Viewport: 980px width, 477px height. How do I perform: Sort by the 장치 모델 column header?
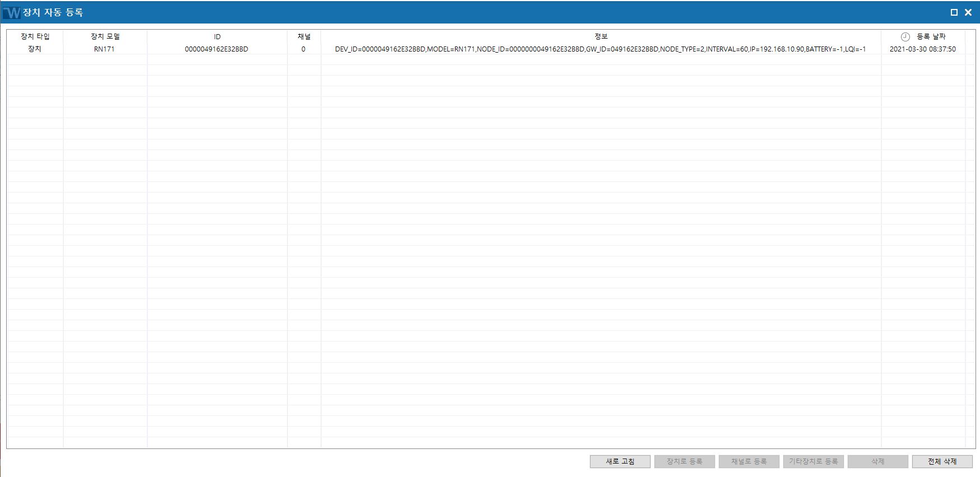105,36
